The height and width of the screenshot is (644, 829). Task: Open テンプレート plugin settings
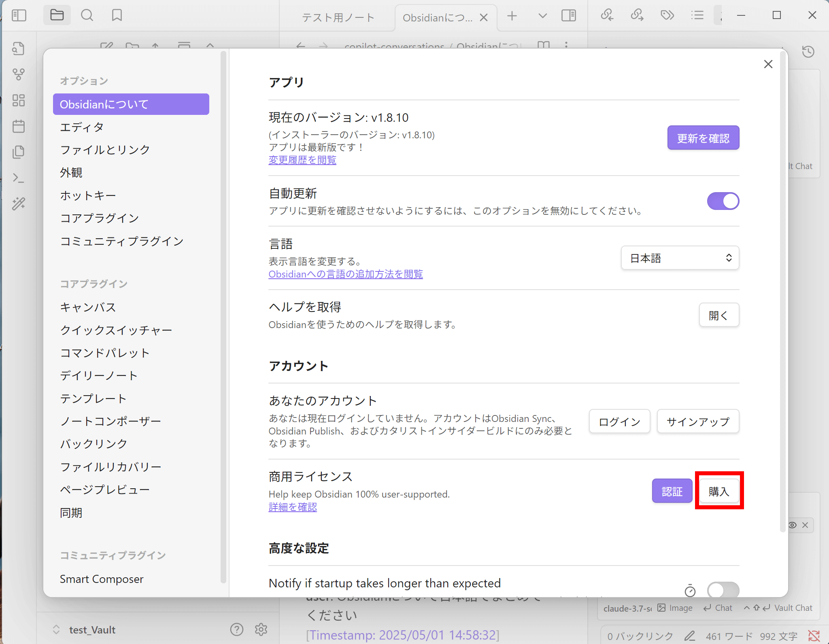coord(131,398)
